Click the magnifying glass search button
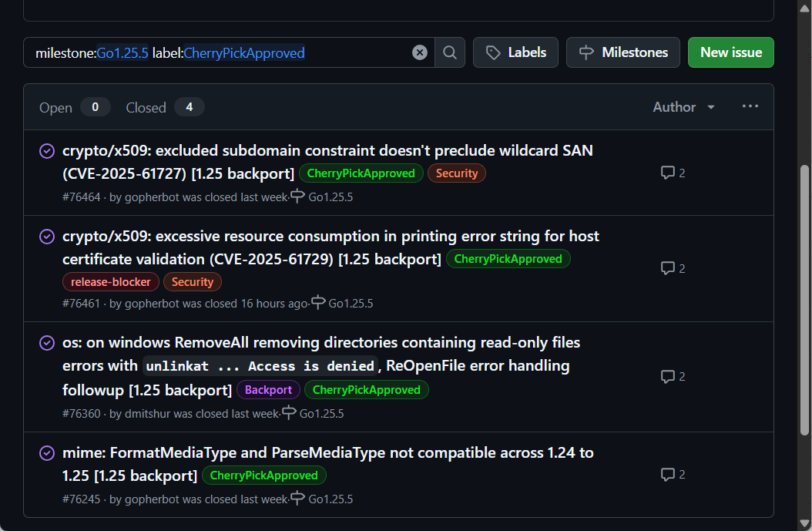The width and height of the screenshot is (812, 531). pyautogui.click(x=450, y=52)
